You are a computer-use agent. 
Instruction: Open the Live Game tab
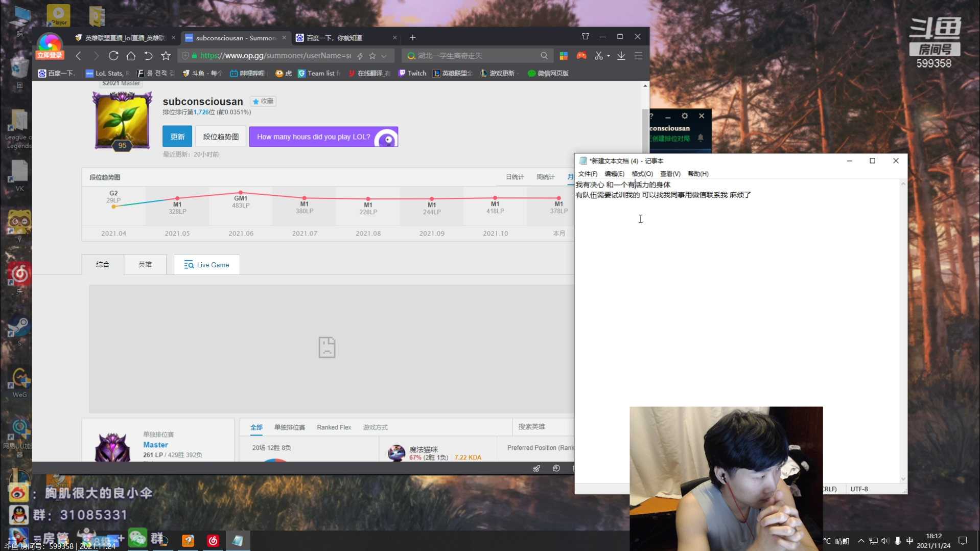[x=206, y=265]
